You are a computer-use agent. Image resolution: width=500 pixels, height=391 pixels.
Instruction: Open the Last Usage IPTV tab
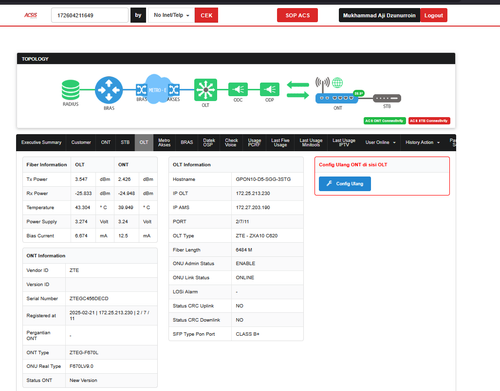[x=344, y=142]
